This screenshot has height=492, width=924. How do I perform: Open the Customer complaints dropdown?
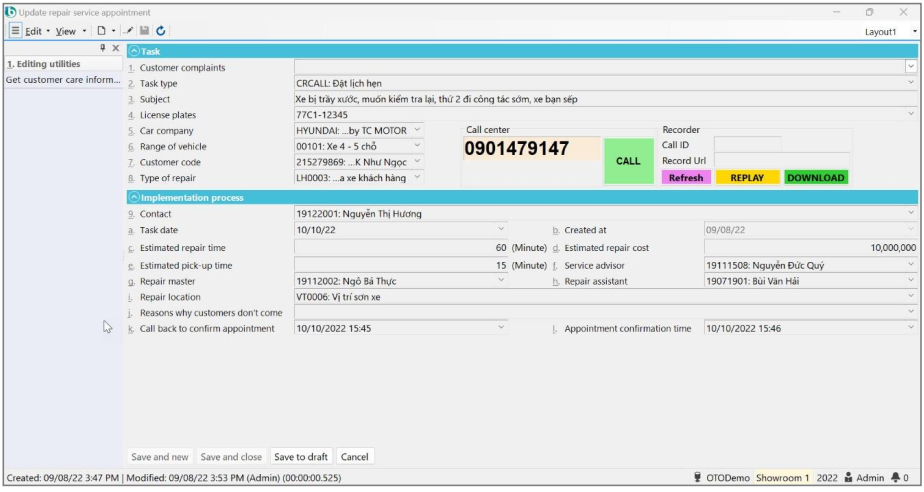[911, 67]
